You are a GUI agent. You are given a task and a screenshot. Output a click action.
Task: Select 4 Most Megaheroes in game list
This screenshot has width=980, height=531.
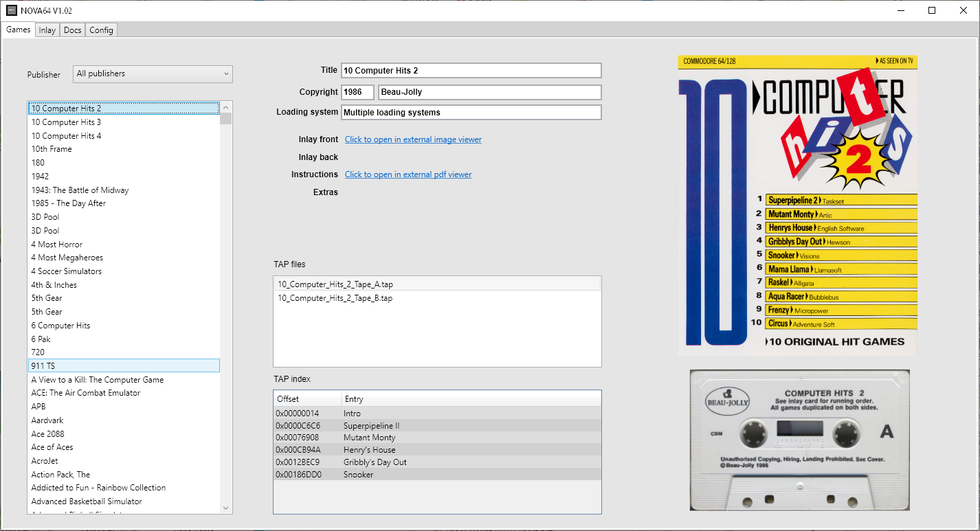click(124, 258)
